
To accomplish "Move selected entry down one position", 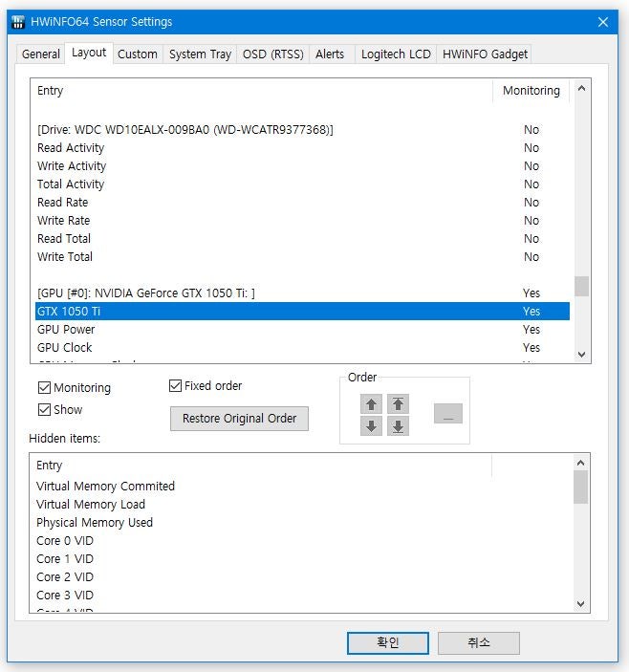I will coord(371,426).
